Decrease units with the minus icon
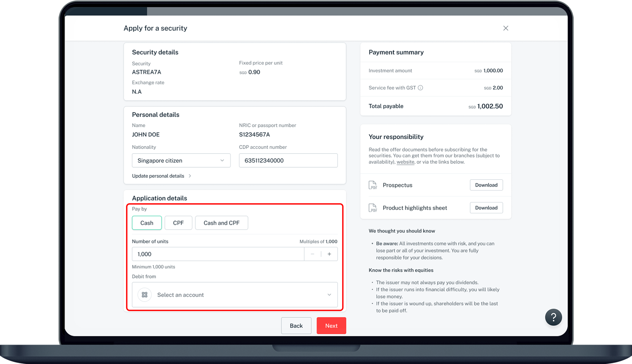Screen dimensions: 632x364 [x=312, y=254]
